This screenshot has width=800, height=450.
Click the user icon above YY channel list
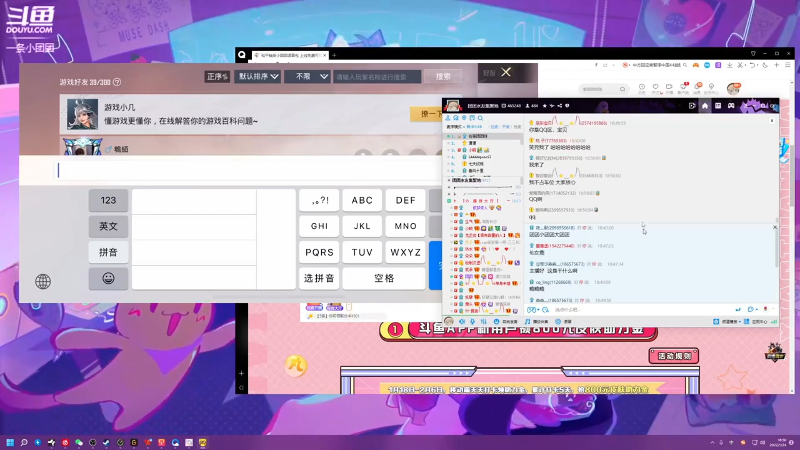448,118
